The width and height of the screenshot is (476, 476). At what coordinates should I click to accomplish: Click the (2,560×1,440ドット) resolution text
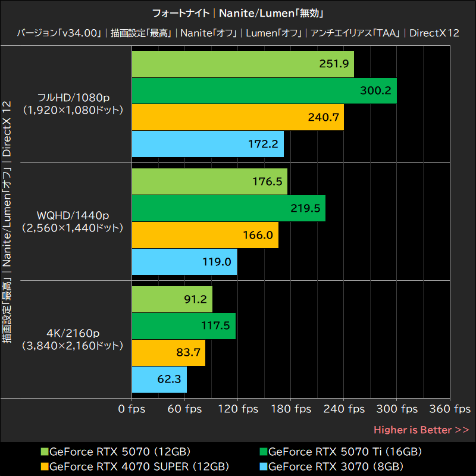pyautogui.click(x=73, y=228)
